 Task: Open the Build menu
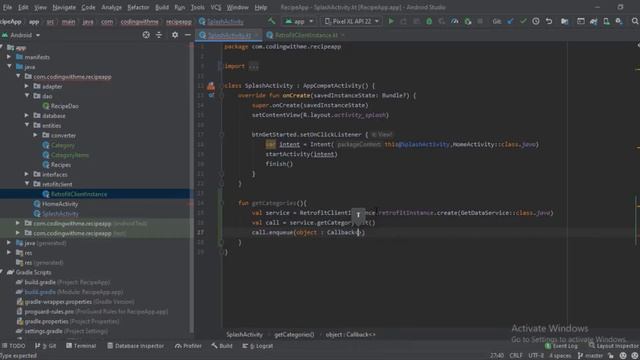[x=162, y=7]
